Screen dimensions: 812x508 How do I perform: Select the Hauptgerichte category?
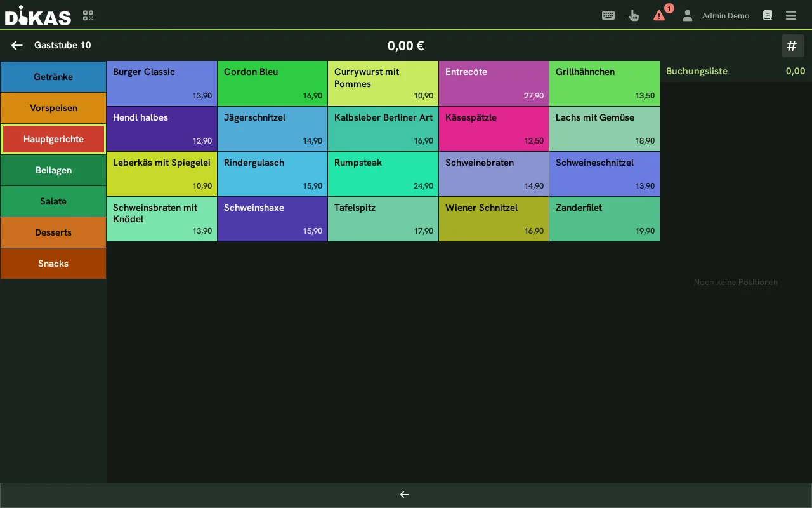[53, 139]
